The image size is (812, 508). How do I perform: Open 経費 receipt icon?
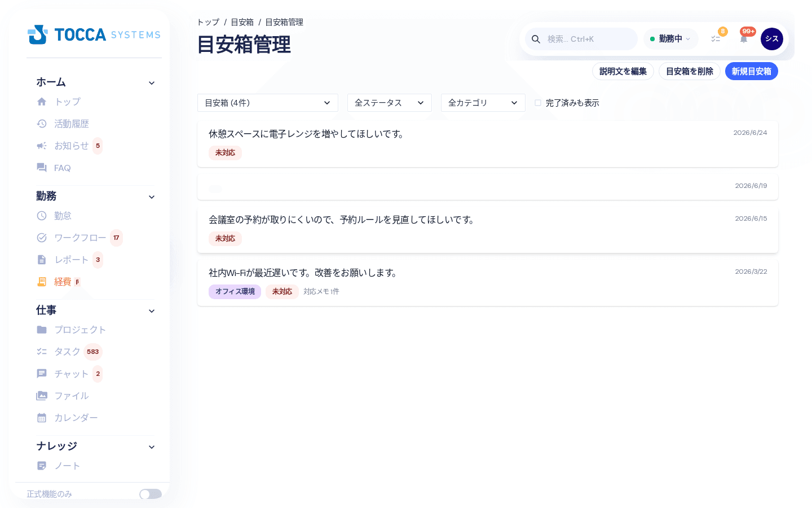click(x=42, y=282)
